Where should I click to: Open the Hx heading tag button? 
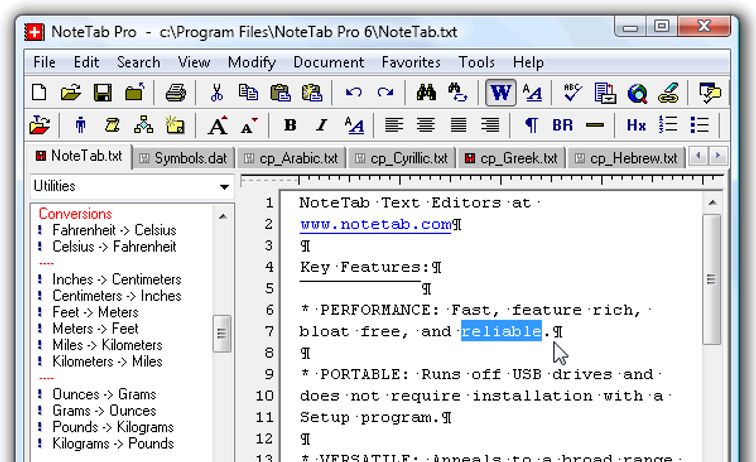point(636,126)
